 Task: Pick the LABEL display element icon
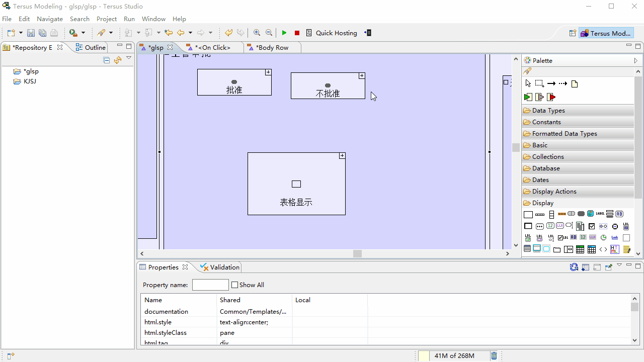pyautogui.click(x=600, y=214)
